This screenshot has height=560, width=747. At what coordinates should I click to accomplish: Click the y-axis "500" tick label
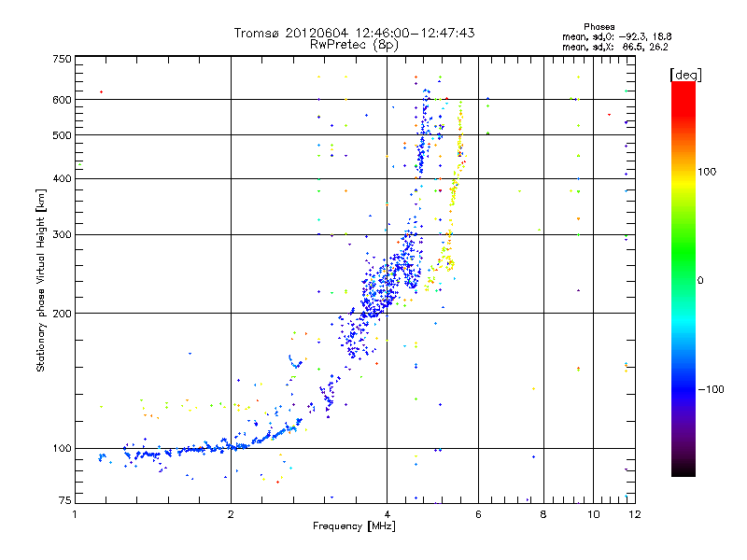62,135
